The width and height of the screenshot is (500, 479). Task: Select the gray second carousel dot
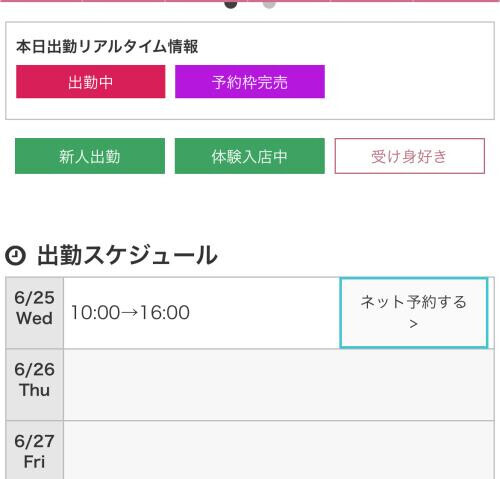[x=269, y=4]
